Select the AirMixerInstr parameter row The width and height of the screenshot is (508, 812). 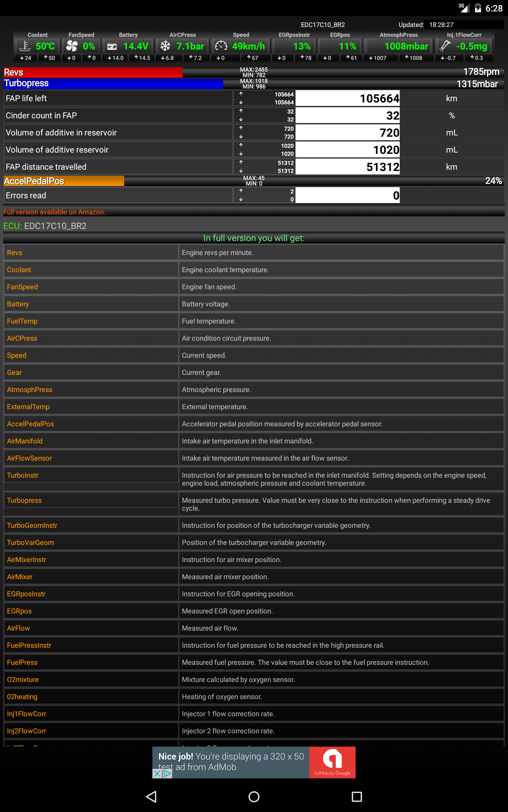(254, 560)
